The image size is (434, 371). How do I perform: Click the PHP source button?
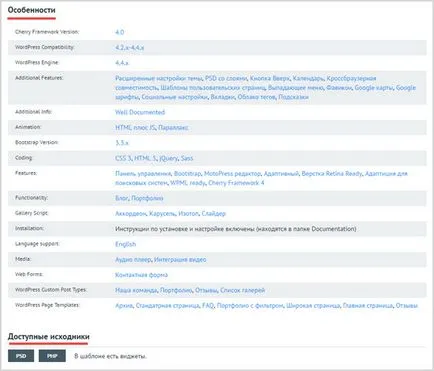click(52, 356)
